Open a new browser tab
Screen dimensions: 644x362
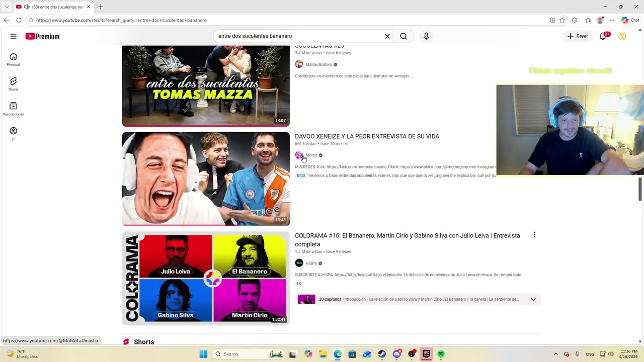[101, 7]
